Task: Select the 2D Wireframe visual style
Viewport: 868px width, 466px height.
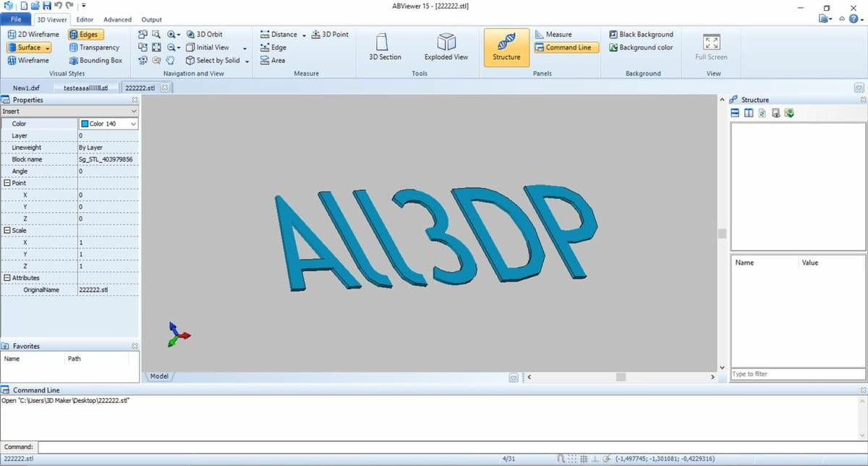Action: 33,34
